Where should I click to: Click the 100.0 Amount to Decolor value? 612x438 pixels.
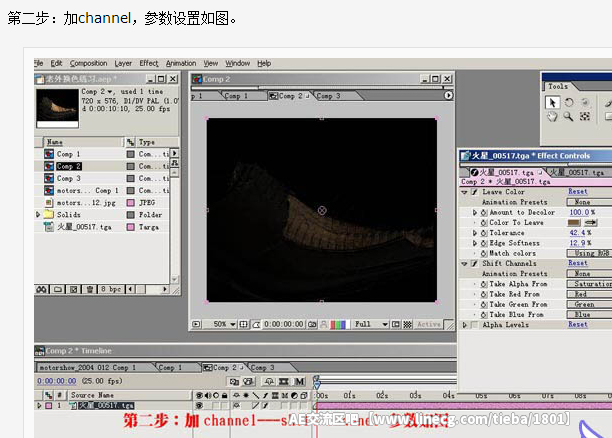pos(580,212)
